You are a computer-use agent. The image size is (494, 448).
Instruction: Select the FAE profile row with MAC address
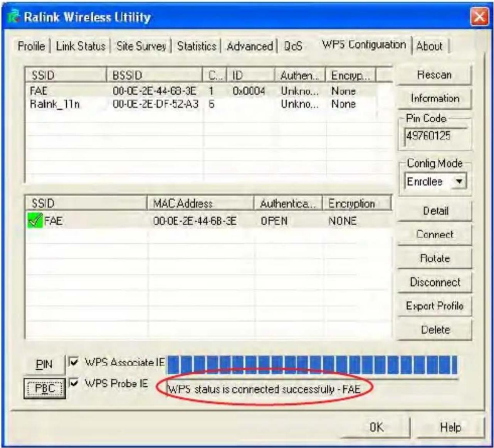[208, 221]
